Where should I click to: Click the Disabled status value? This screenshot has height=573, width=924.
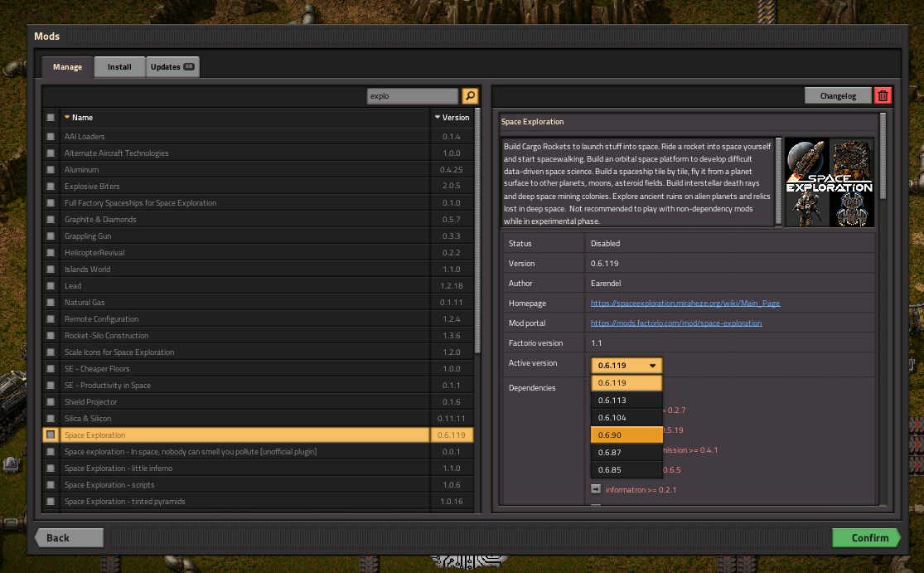pyautogui.click(x=605, y=244)
